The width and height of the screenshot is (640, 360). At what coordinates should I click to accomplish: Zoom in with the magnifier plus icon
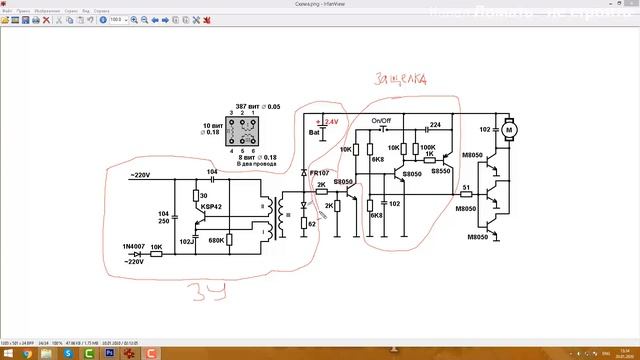[x=134, y=20]
